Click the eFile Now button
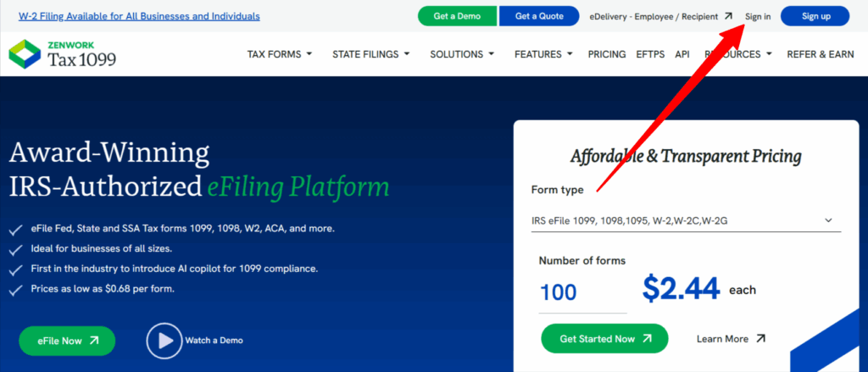The image size is (868, 372). point(67,341)
